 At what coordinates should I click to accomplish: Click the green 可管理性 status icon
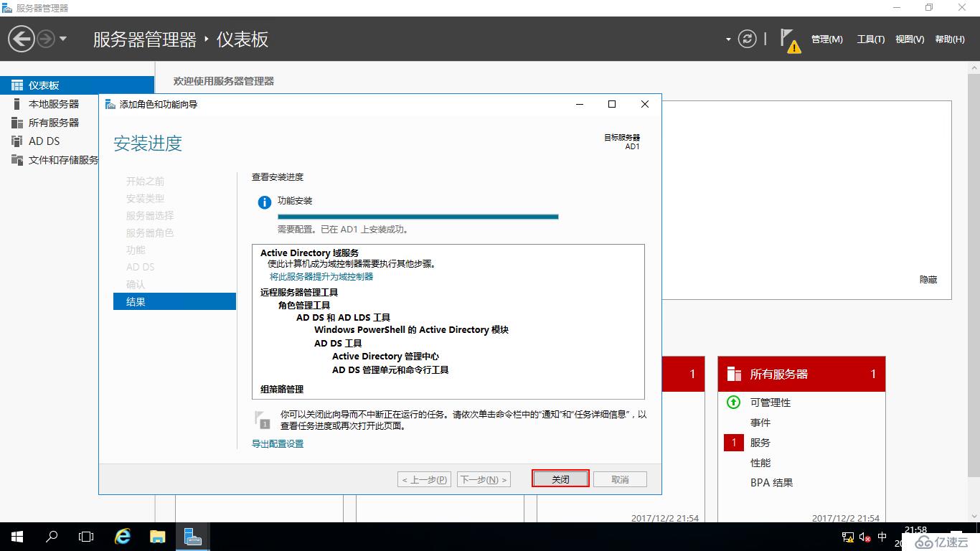click(733, 402)
